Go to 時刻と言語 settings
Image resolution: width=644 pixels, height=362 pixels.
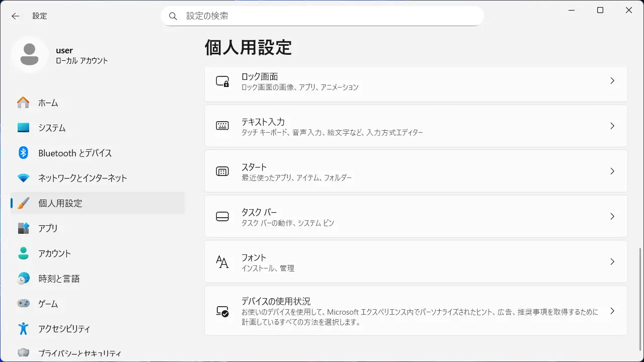pos(59,279)
